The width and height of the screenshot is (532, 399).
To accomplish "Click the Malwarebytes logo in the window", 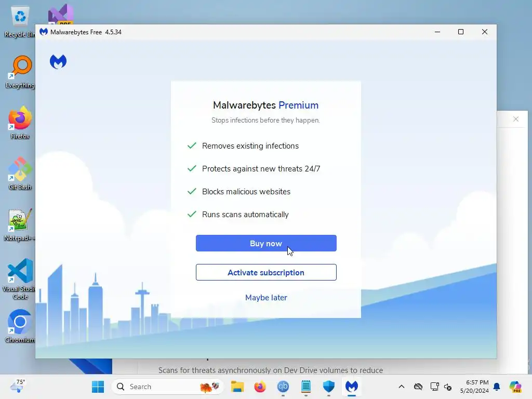I will tap(58, 62).
